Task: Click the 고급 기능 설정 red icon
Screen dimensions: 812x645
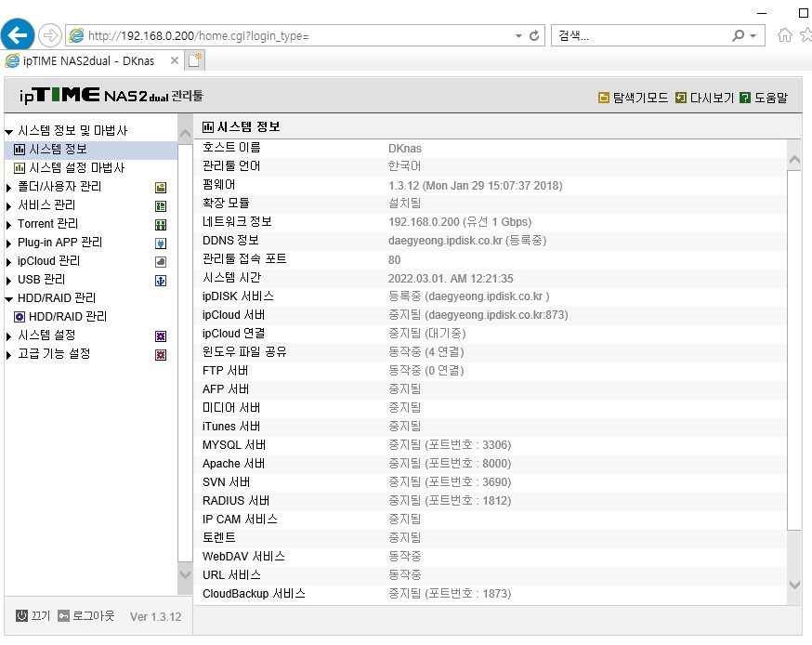Action: point(161,355)
